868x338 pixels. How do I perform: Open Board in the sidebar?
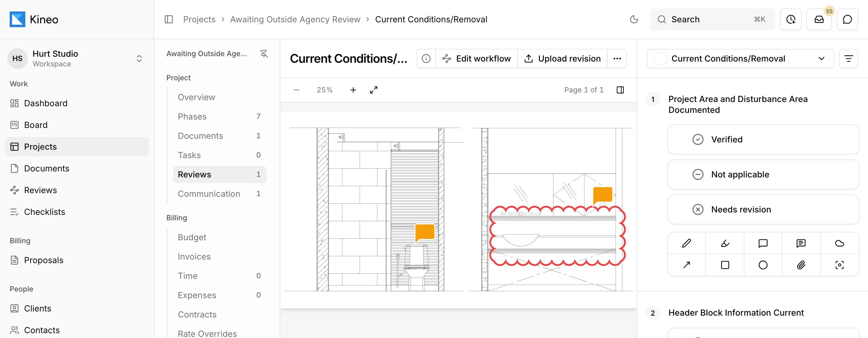click(x=77, y=125)
